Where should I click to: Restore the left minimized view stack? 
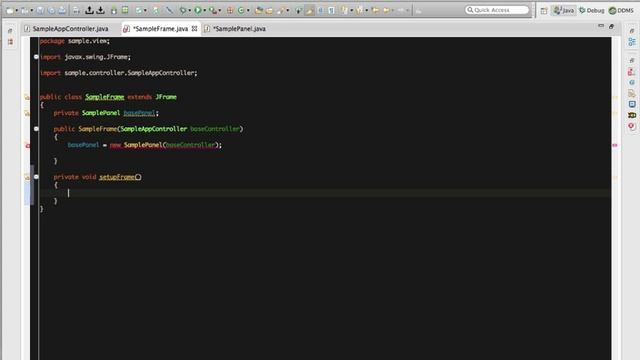(x=10, y=31)
